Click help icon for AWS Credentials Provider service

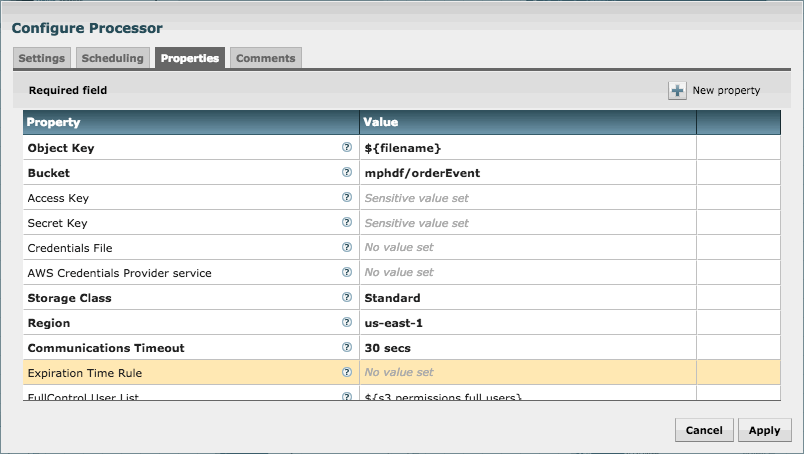[347, 272]
